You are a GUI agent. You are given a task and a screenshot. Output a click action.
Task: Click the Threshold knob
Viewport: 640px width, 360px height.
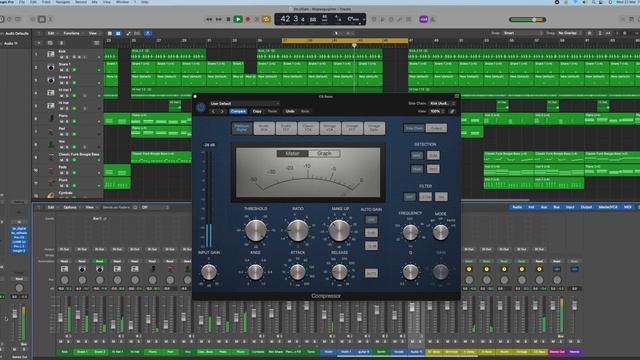tap(256, 230)
